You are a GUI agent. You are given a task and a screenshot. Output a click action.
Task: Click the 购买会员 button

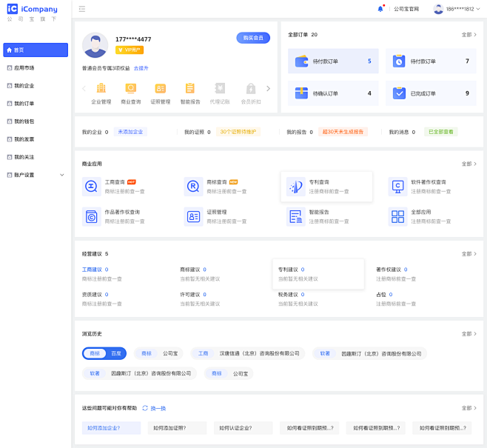[252, 38]
